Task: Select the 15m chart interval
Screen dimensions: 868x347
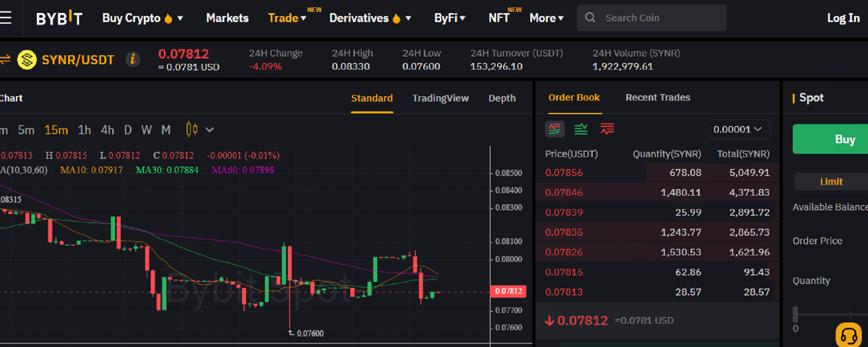Action: [56, 130]
